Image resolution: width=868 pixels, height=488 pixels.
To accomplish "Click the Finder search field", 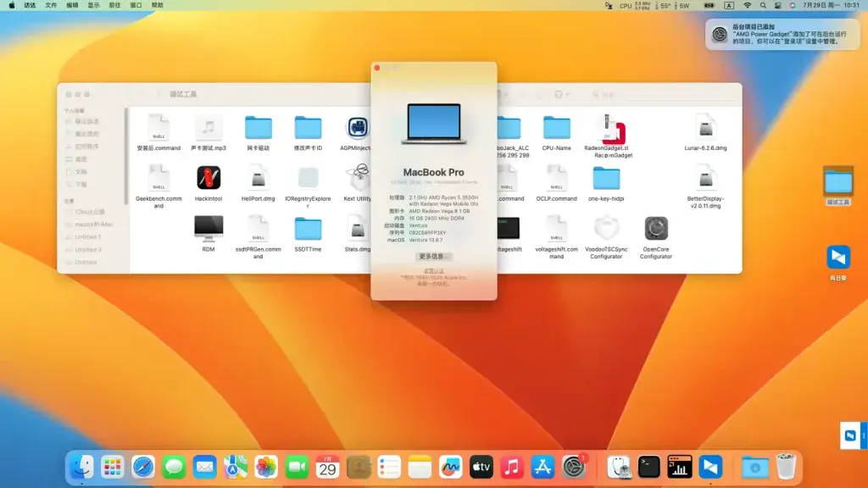I will 665,95.
